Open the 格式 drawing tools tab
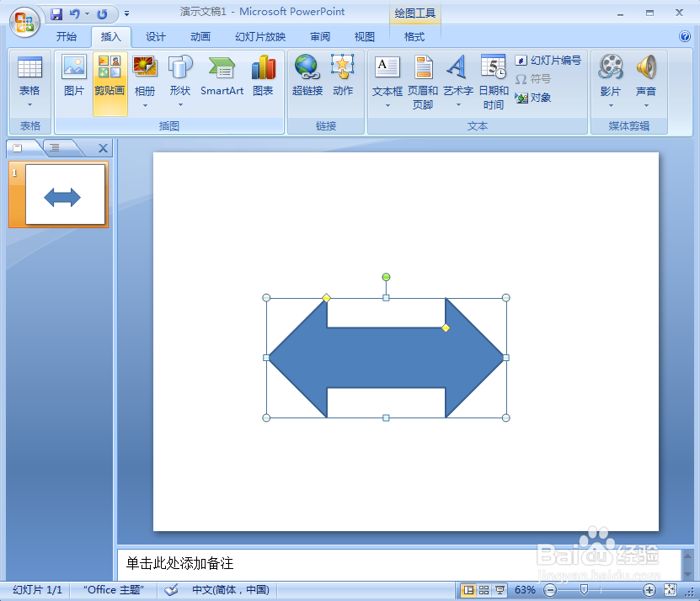Image resolution: width=700 pixels, height=601 pixels. click(414, 36)
